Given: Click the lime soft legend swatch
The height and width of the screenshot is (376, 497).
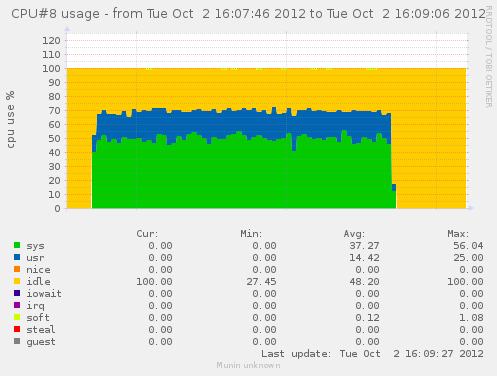Looking at the screenshot, I should [17, 317].
